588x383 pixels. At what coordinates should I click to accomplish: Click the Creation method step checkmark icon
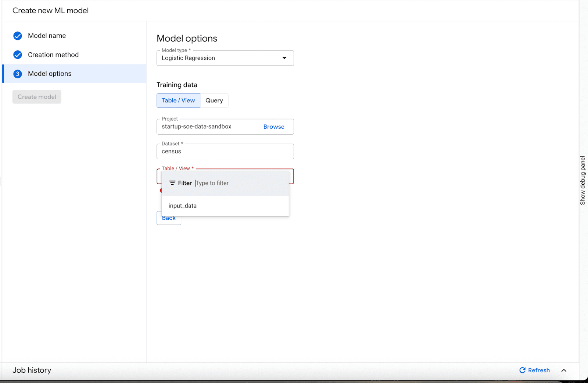tap(18, 54)
